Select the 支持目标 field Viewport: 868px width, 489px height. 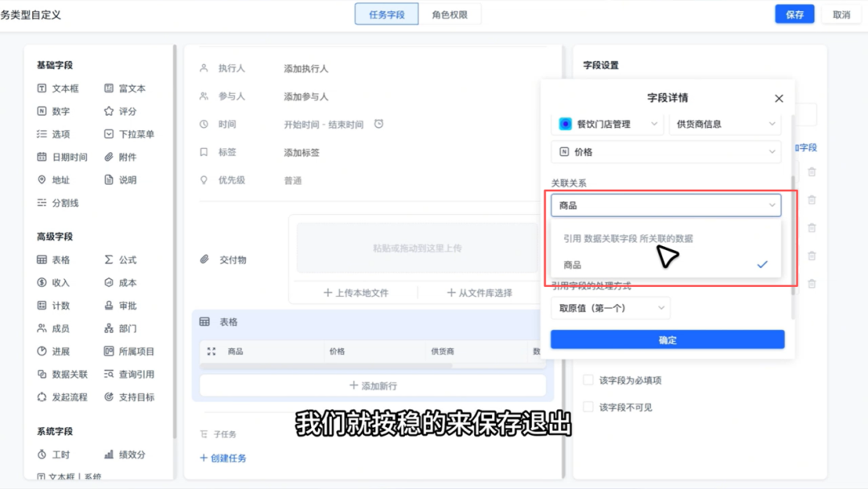click(x=129, y=397)
